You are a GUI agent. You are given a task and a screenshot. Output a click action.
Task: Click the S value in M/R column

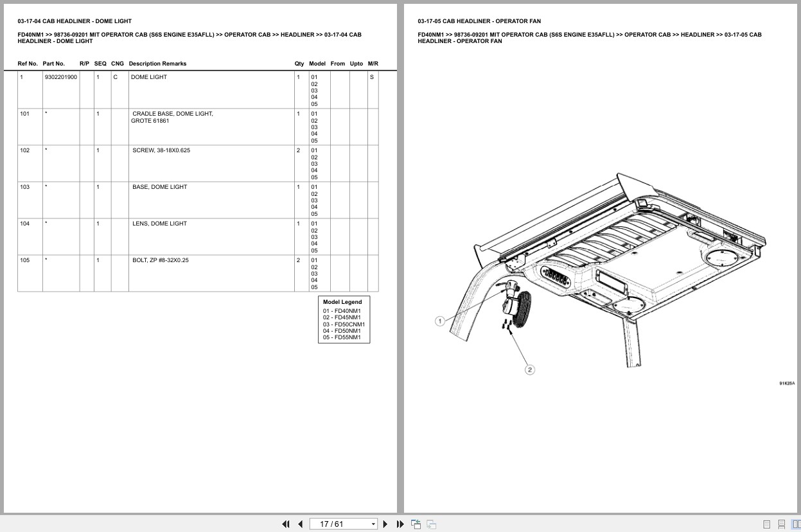click(x=372, y=77)
